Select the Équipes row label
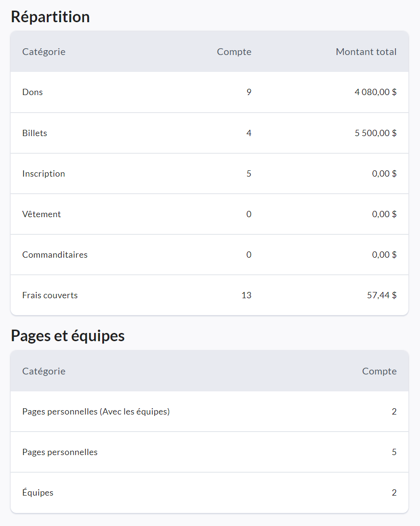Viewport: 420px width, 526px height. click(x=38, y=493)
